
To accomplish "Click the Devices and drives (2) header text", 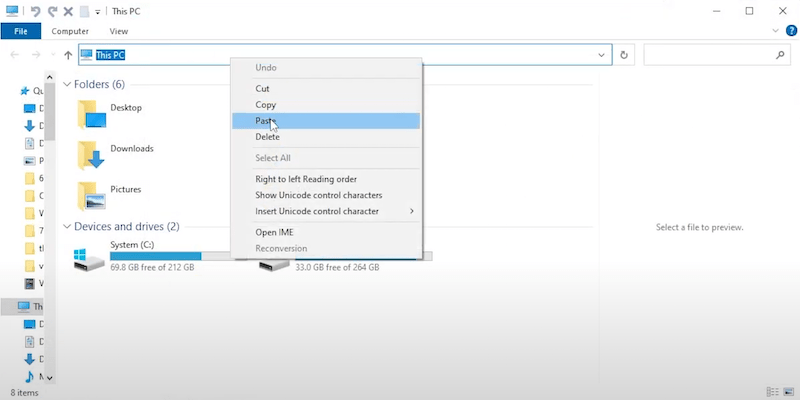I will 127,226.
